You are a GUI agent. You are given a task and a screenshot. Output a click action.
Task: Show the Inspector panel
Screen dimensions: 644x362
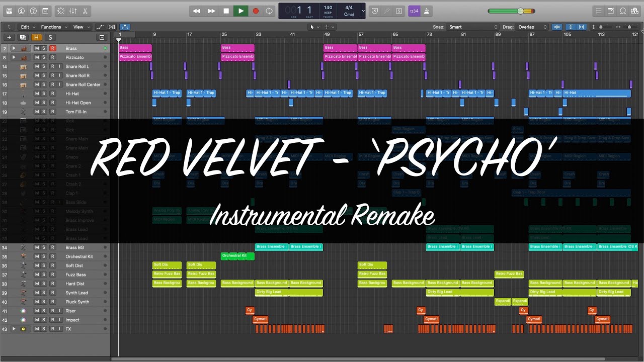click(21, 11)
